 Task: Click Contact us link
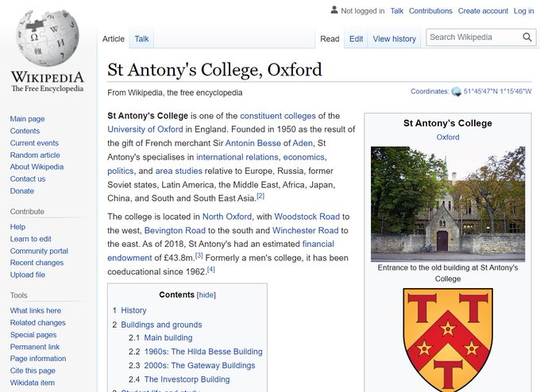(28, 179)
